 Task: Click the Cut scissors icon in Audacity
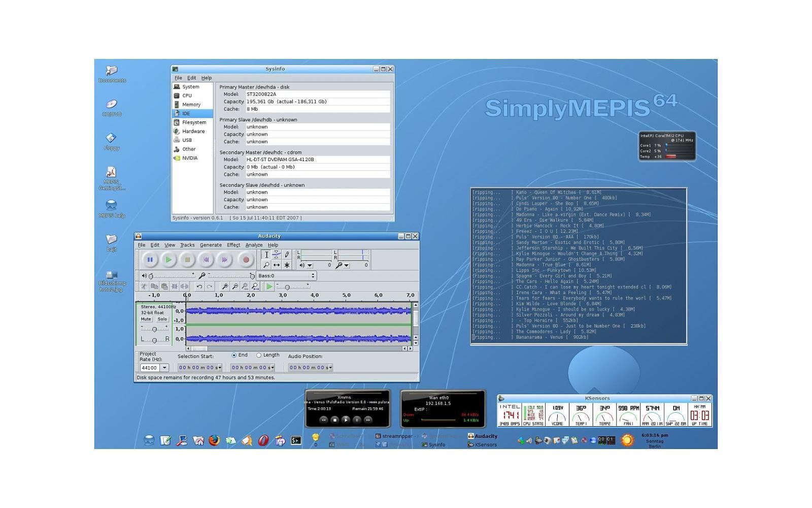click(144, 287)
